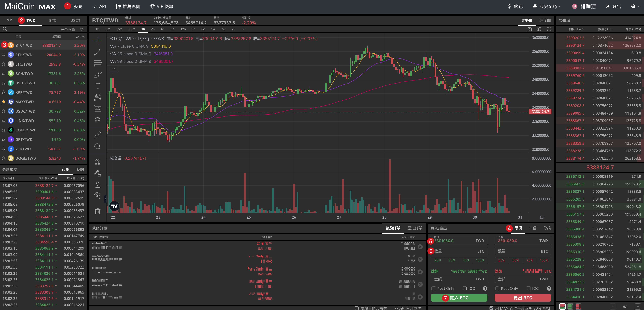Image resolution: width=644 pixels, height=310 pixels.
Task: Select the trend line drawing tool
Action: tap(98, 52)
